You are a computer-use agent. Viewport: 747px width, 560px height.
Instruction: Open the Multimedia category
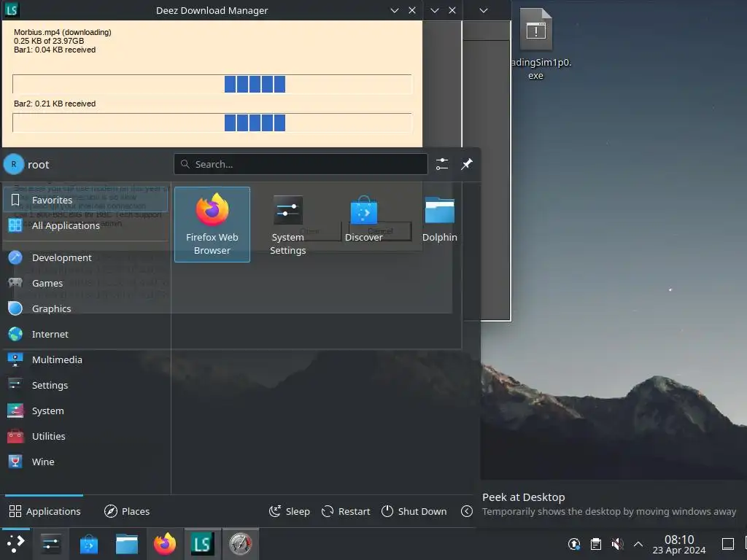click(x=85, y=360)
